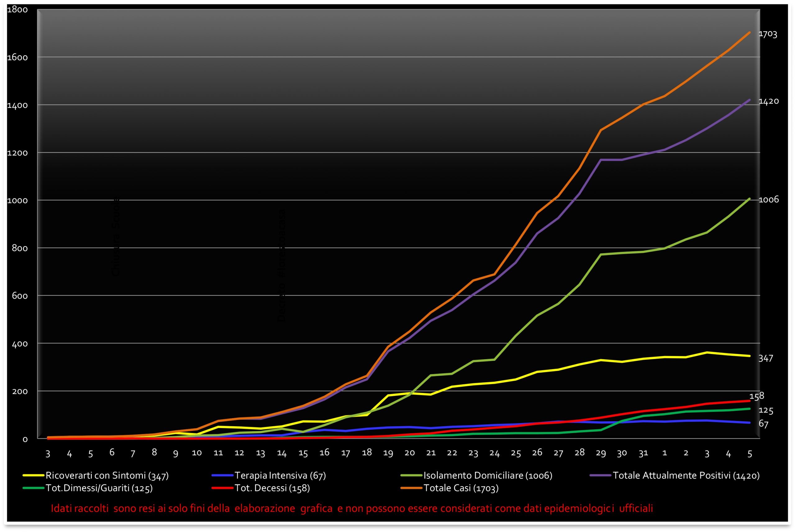Click Totale Attualmente Positivi (1420) legend entry
This screenshot has height=532, width=795.
click(686, 475)
